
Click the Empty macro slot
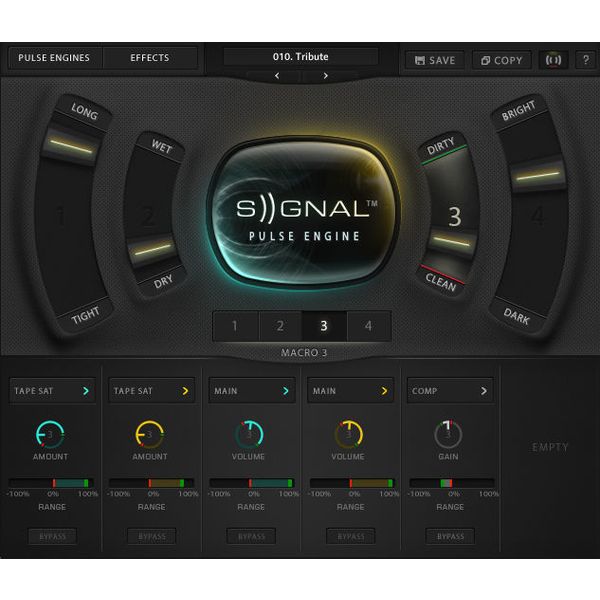[x=550, y=447]
